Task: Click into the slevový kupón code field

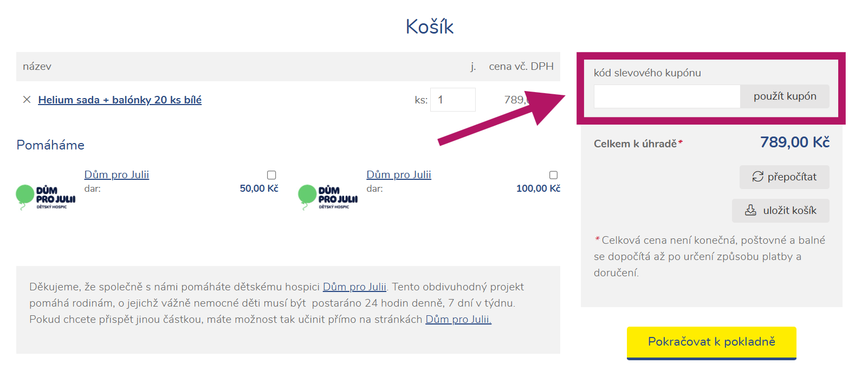Action: 666,96
